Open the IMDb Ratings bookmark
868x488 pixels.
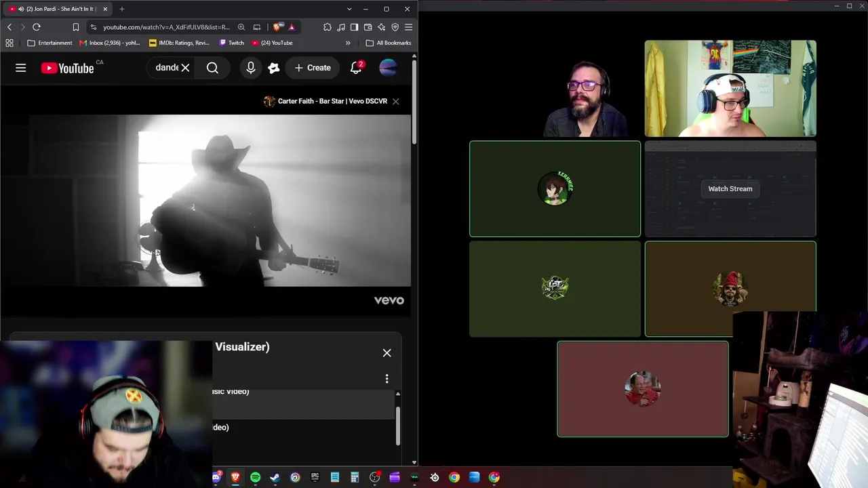tap(179, 43)
